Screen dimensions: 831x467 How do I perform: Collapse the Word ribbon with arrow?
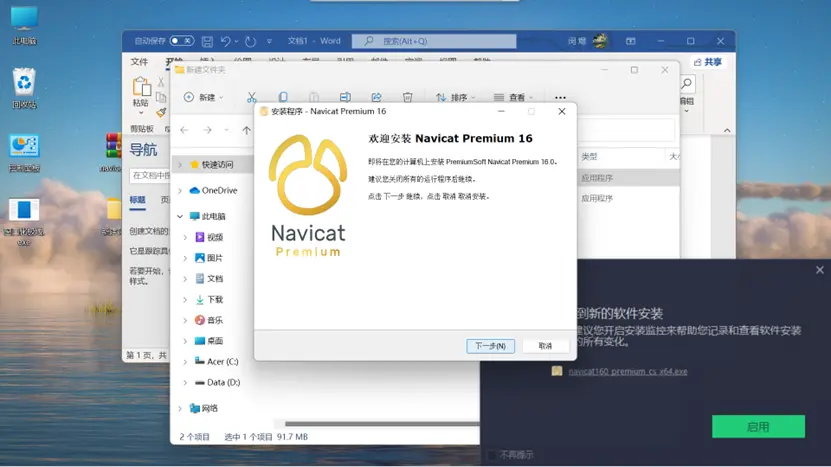click(727, 130)
